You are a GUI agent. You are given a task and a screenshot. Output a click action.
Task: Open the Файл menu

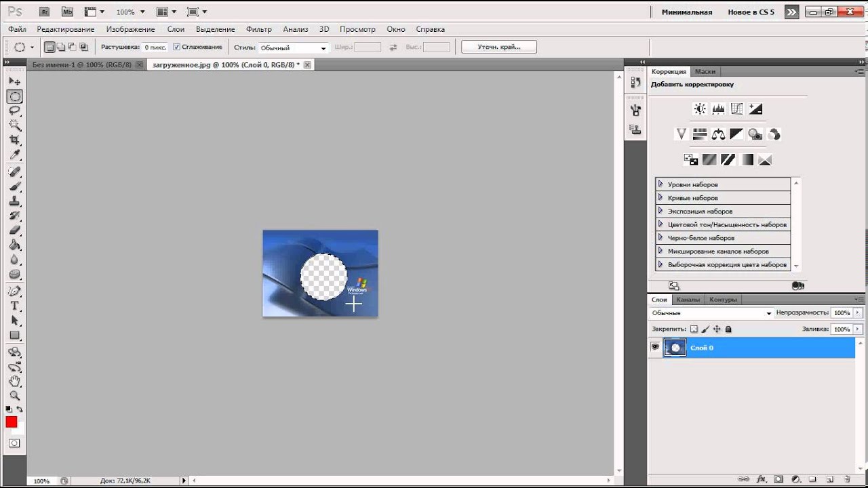[17, 29]
